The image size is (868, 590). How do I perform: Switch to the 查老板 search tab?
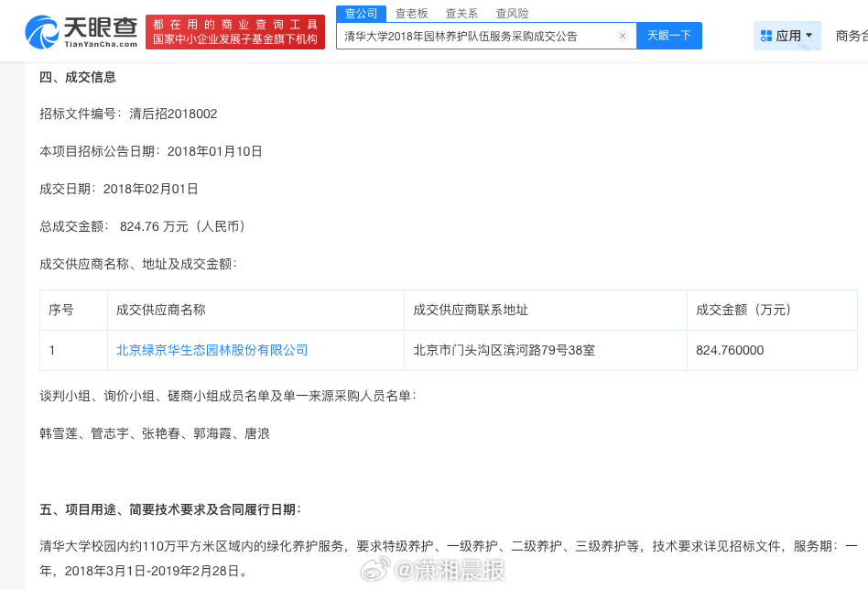(x=411, y=14)
